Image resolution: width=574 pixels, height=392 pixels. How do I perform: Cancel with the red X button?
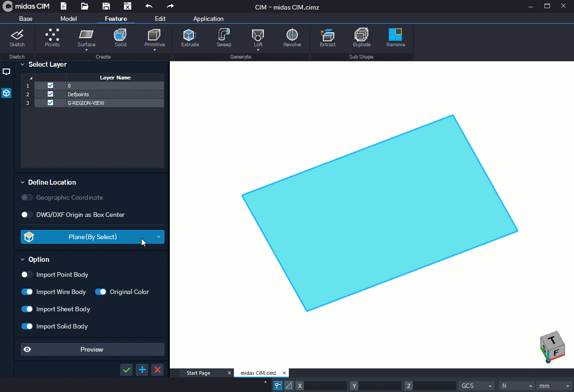pyautogui.click(x=158, y=370)
